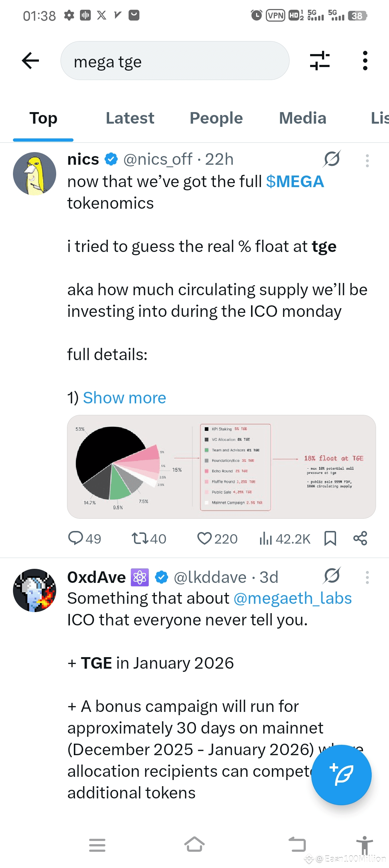Bookmark the nics post
The width and height of the screenshot is (389, 868).
(330, 539)
